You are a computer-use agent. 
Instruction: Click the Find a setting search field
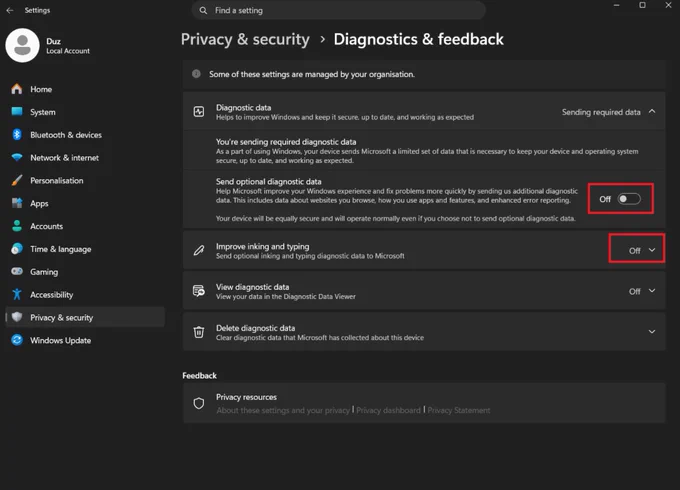(338, 10)
